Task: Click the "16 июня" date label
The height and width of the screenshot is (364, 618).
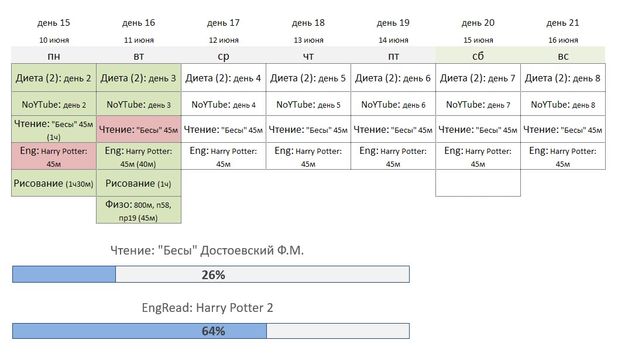Action: (562, 40)
